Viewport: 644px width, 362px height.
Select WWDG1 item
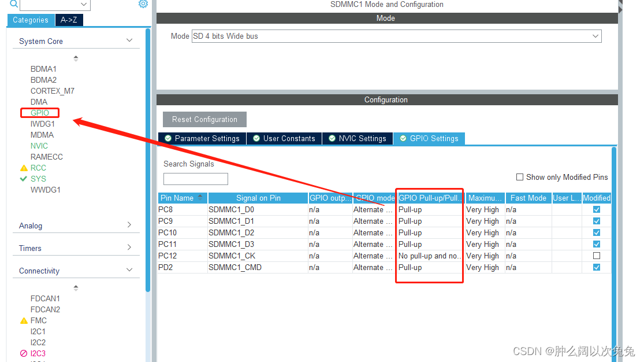click(46, 190)
